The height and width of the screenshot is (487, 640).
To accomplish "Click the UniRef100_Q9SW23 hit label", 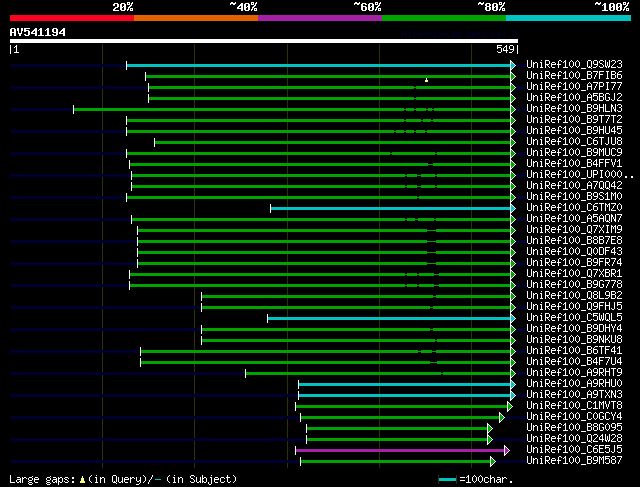I will click(x=574, y=64).
